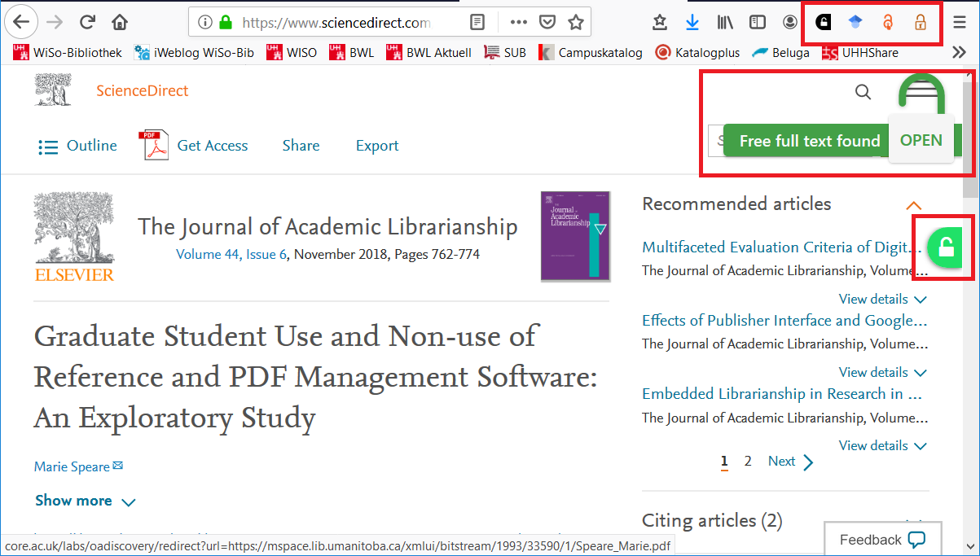The width and height of the screenshot is (980, 556).
Task: Toggle Reader View in the address bar
Action: [478, 22]
